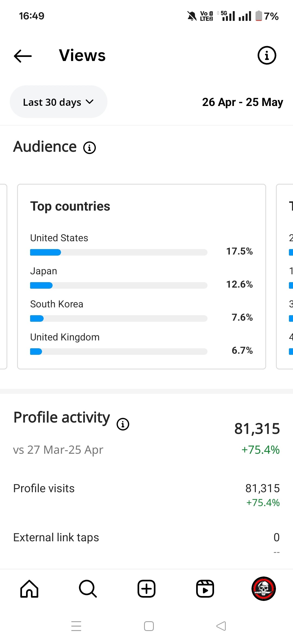Viewport: 293px width, 644px height.
Task: Tap the Audience info icon
Action: point(90,148)
